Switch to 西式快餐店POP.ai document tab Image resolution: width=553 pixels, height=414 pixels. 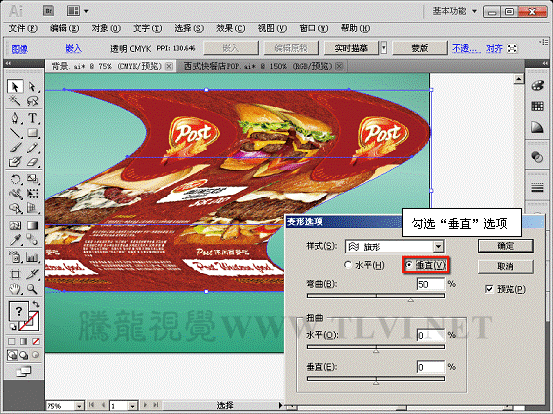click(259, 66)
